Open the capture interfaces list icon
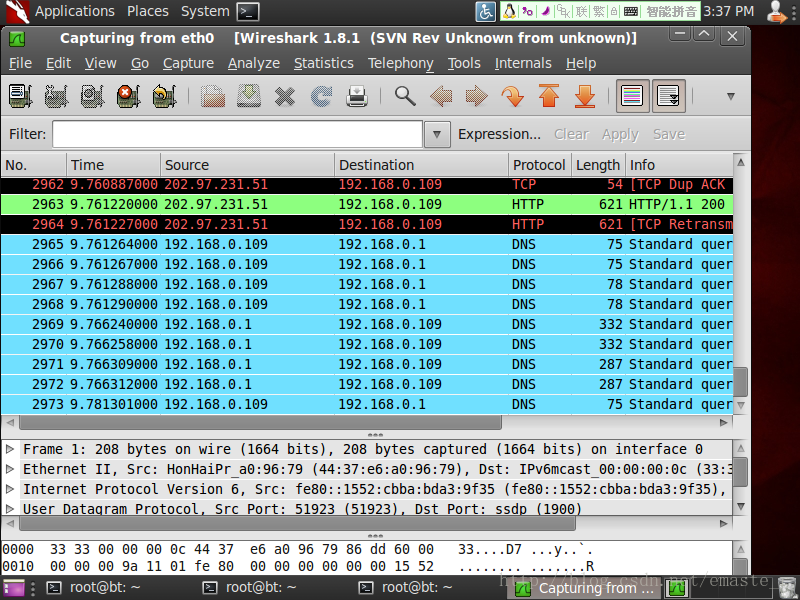Viewport: 800px width, 600px height. (20, 96)
